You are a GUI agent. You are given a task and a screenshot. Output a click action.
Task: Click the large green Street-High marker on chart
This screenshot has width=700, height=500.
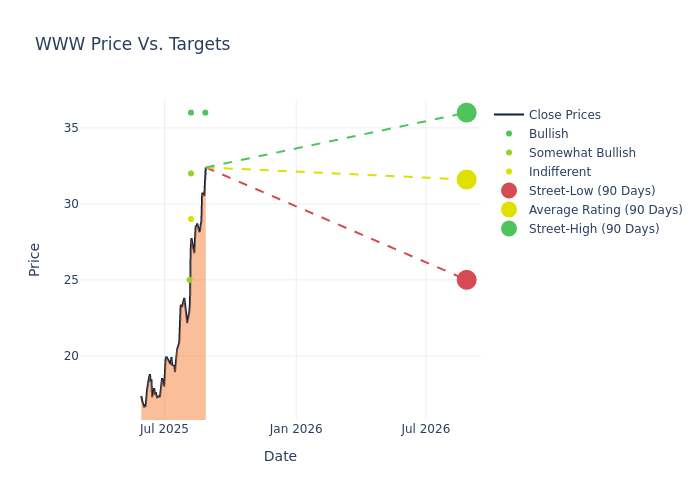pyautogui.click(x=466, y=113)
